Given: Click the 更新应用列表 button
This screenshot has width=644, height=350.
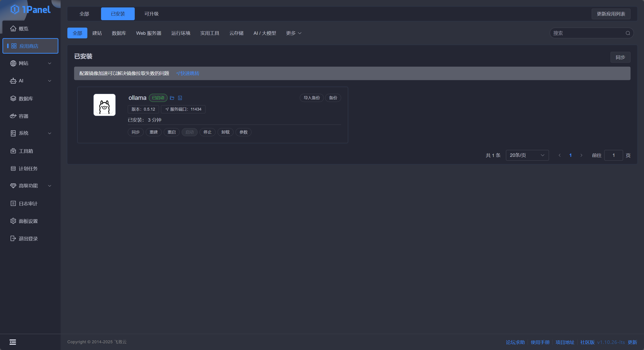Looking at the screenshot, I should pyautogui.click(x=611, y=14).
